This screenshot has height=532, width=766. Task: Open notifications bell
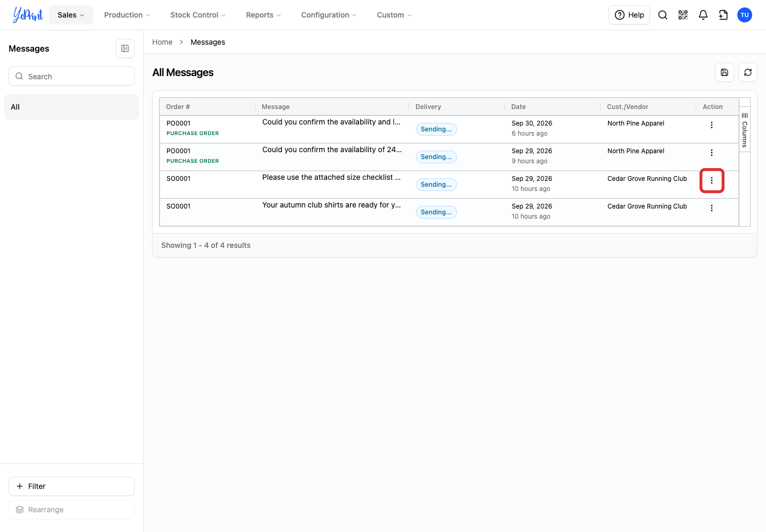pos(703,15)
